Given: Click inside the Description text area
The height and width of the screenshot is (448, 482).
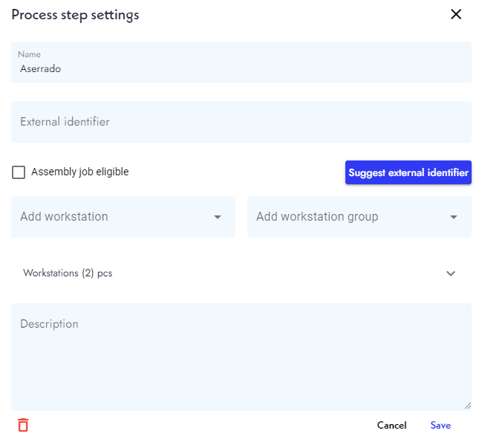Looking at the screenshot, I should click(x=241, y=357).
